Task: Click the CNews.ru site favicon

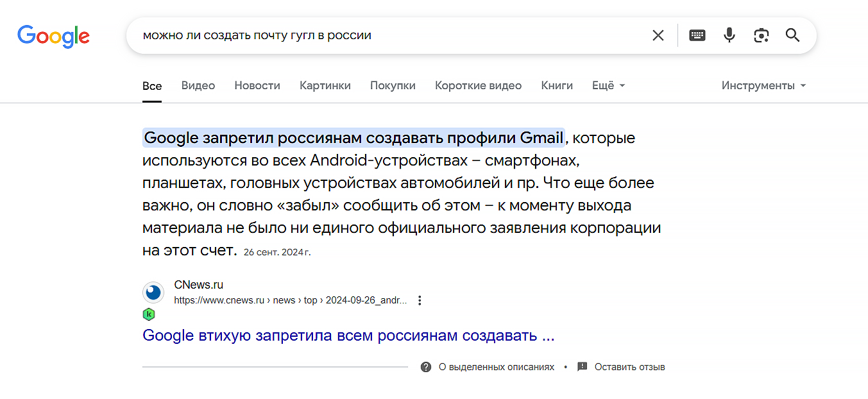Action: click(x=153, y=293)
